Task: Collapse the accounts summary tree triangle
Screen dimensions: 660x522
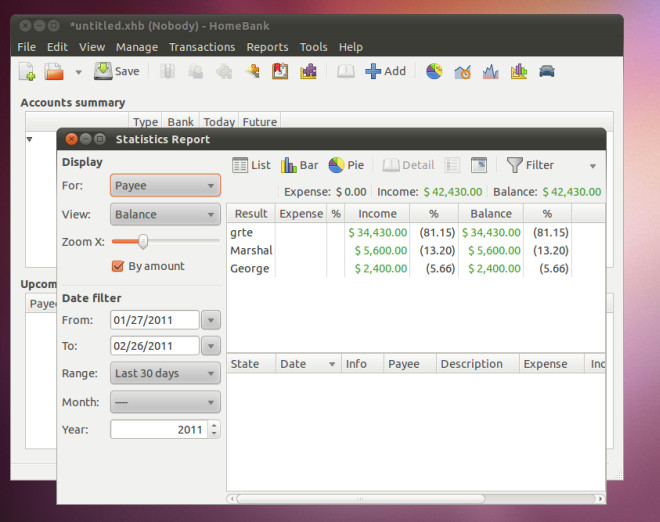Action: [x=29, y=139]
